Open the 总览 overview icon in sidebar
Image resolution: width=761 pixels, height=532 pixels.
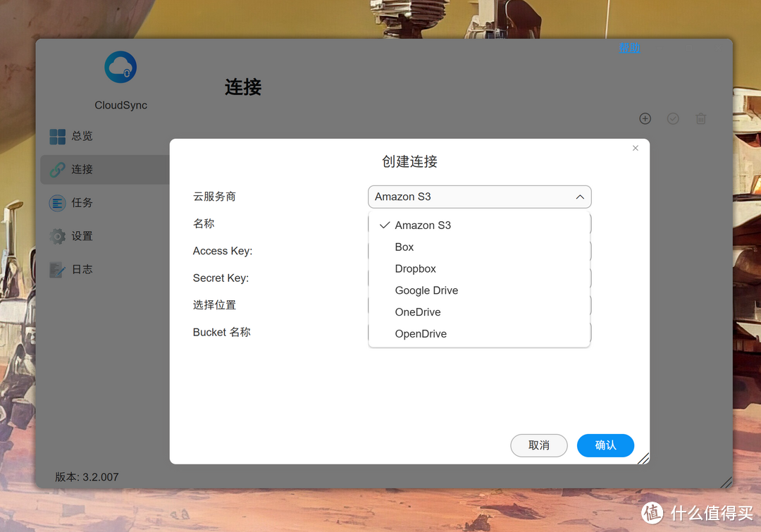[x=57, y=137]
